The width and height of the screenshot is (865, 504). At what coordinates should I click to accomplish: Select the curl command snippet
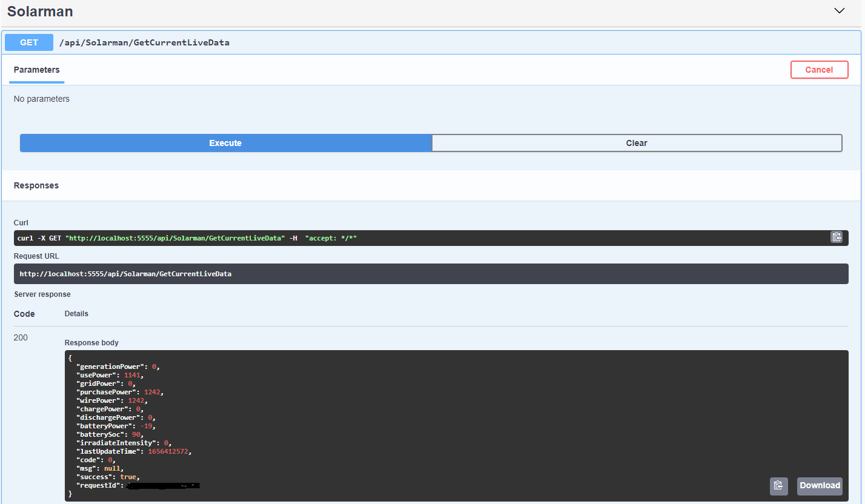(x=188, y=237)
